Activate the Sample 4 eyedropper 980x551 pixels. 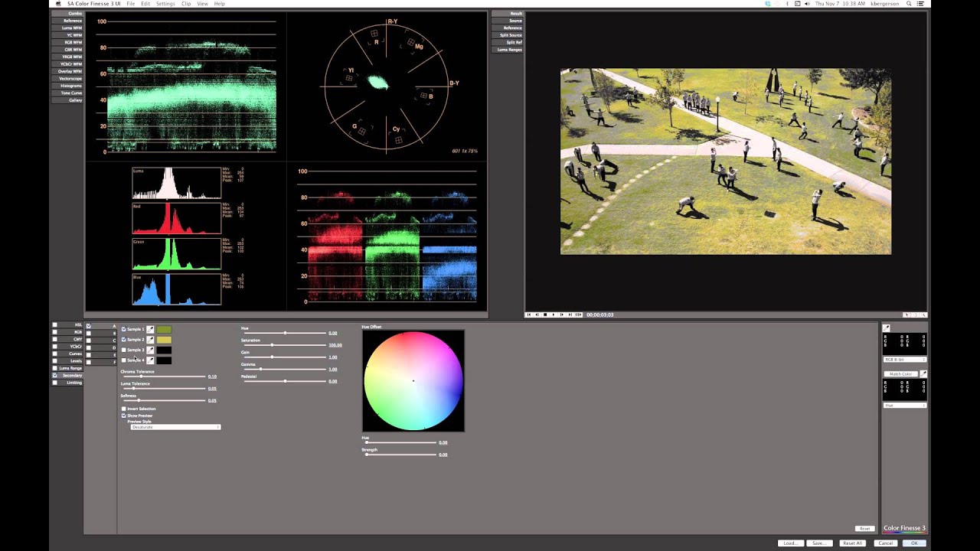[x=150, y=360]
